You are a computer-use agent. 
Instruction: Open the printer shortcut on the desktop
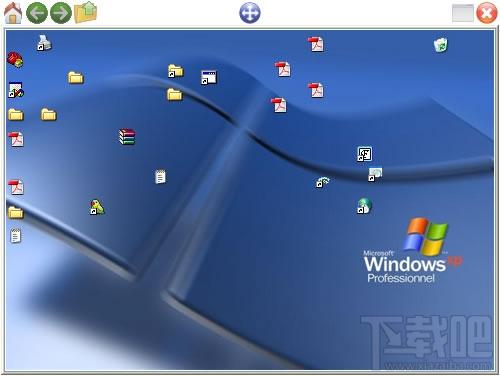coord(44,43)
